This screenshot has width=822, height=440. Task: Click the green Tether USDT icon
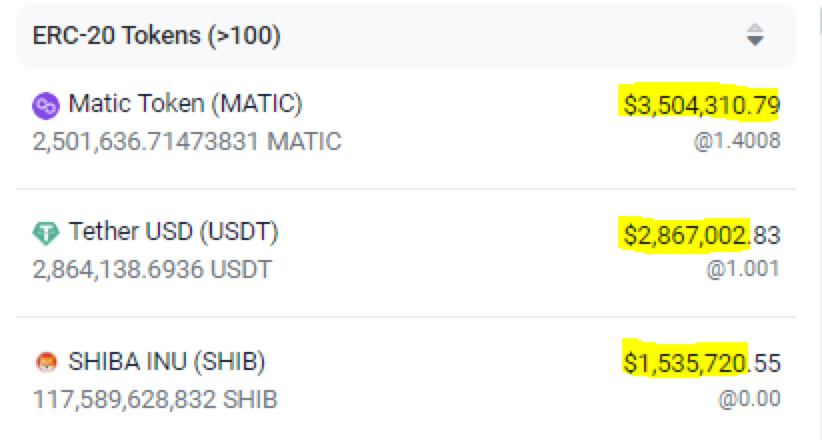click(x=46, y=233)
